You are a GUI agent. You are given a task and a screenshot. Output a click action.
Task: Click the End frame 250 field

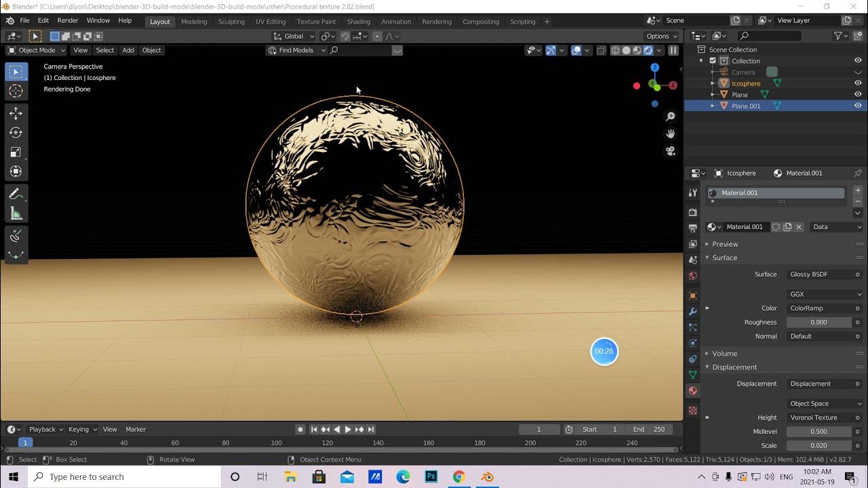tap(650, 429)
